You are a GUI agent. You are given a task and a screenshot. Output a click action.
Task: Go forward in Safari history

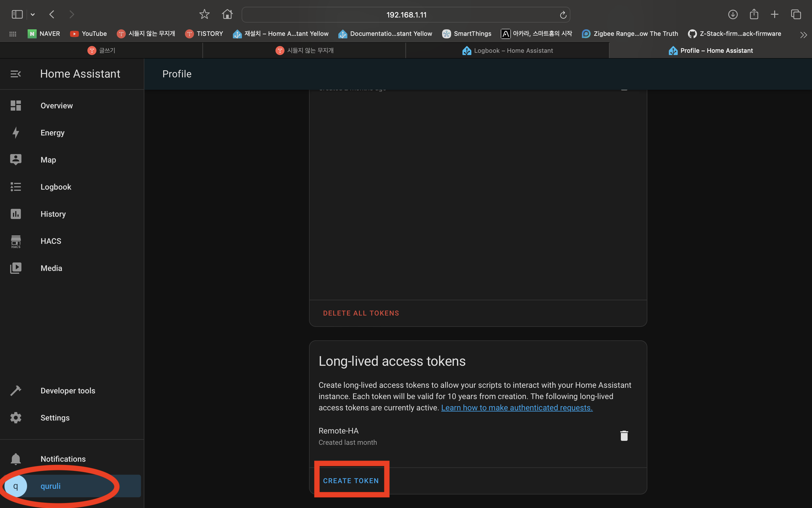point(71,14)
